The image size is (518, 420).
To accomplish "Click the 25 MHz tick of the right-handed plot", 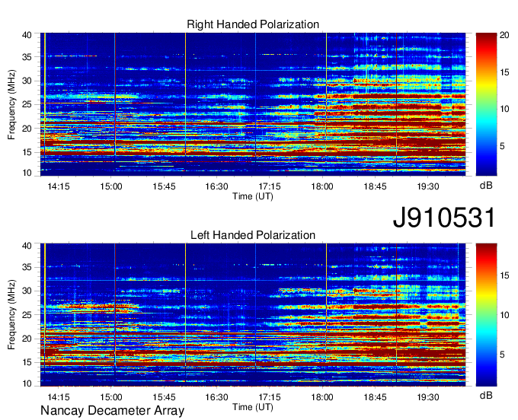I will click(x=27, y=104).
